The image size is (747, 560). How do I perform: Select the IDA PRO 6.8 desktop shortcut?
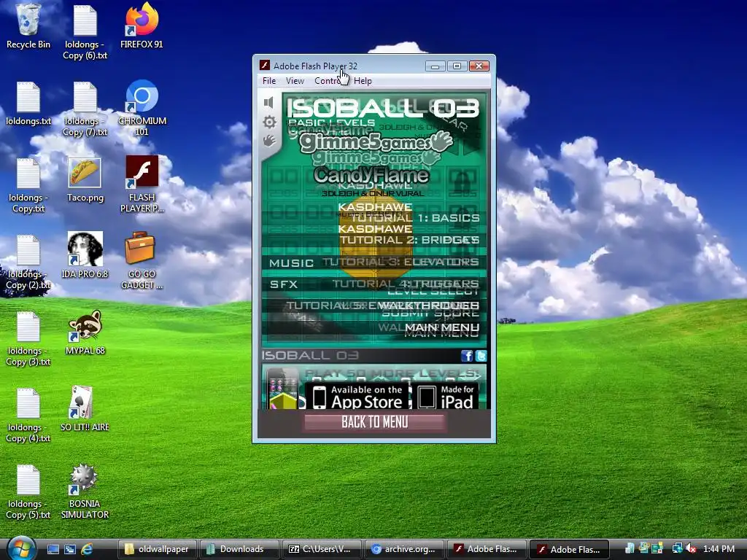point(85,255)
